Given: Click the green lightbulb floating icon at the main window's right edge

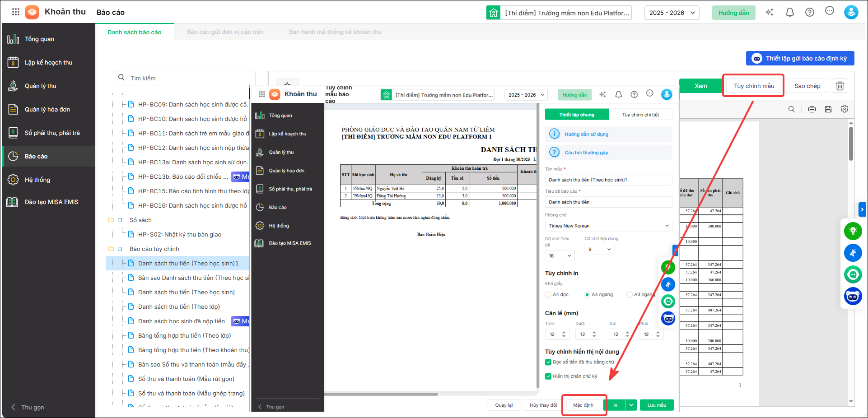Looking at the screenshot, I should 853,231.
